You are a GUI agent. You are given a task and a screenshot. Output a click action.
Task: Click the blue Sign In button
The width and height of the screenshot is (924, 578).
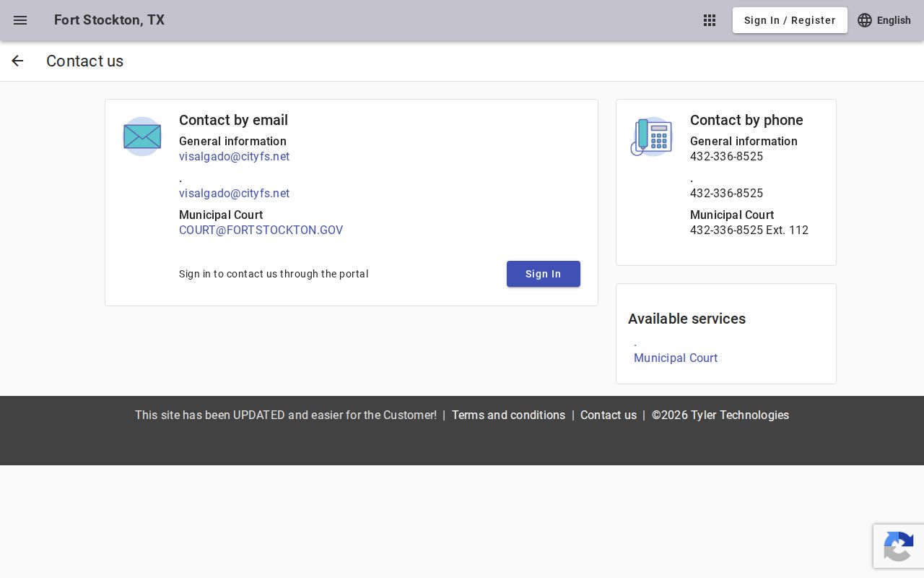[x=544, y=274]
